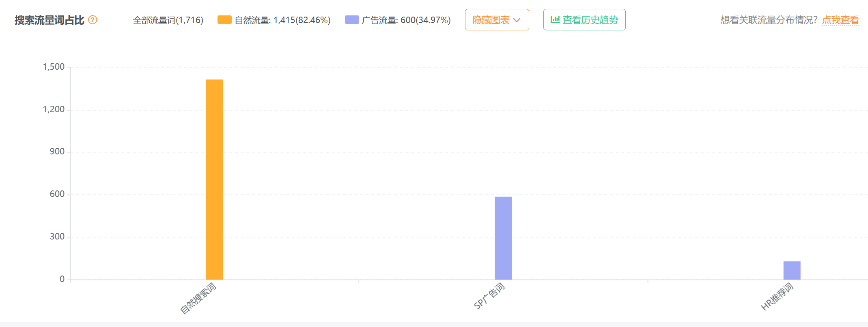Viewport: 868px width, 327px height.
Task: Click the 1,500 y-axis value
Action: [x=54, y=67]
